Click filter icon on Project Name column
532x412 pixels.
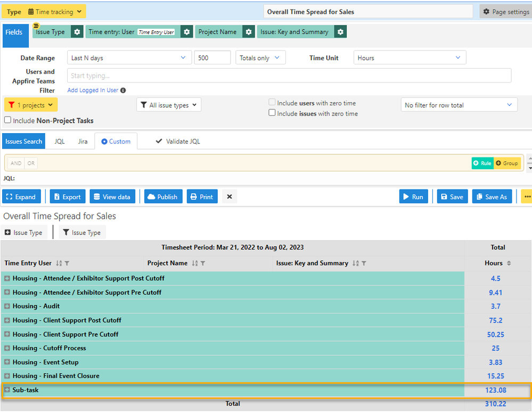coord(203,263)
